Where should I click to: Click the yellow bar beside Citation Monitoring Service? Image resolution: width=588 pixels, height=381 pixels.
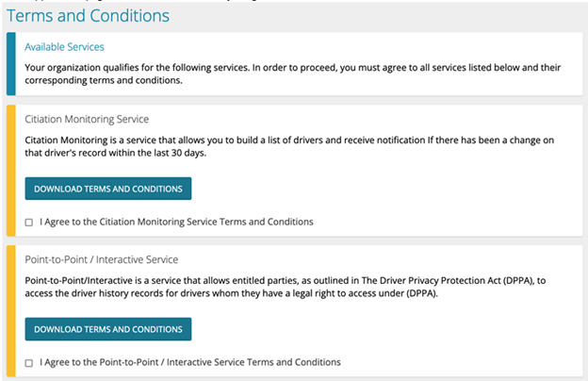coord(10,170)
